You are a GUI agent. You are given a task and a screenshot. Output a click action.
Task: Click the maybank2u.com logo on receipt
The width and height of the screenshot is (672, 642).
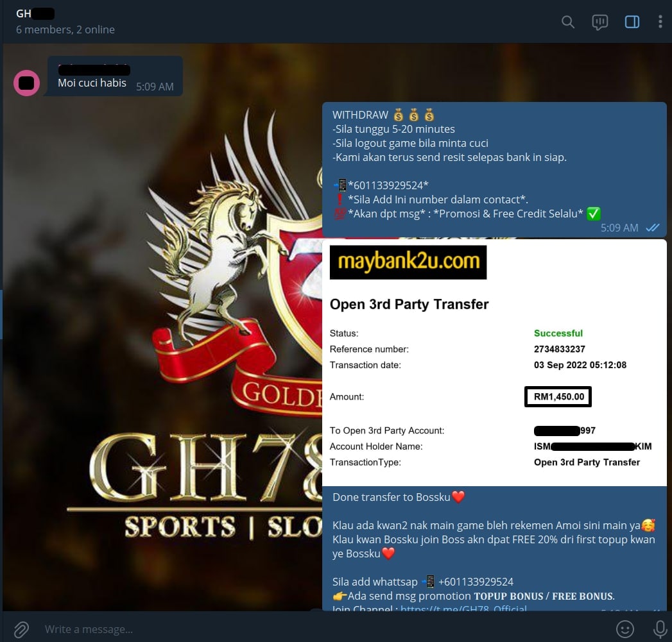(x=408, y=262)
